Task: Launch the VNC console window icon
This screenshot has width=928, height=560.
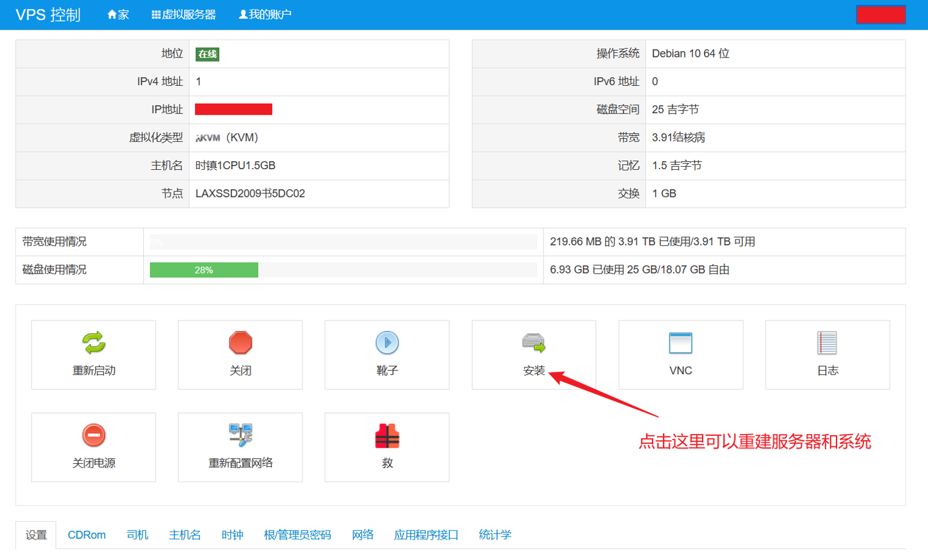Action: (x=680, y=343)
